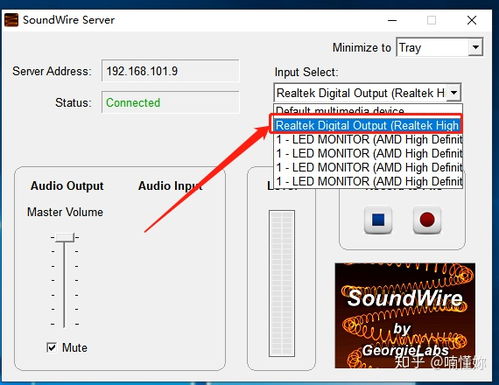
Task: Click the blue square stop recording button
Action: (378, 220)
